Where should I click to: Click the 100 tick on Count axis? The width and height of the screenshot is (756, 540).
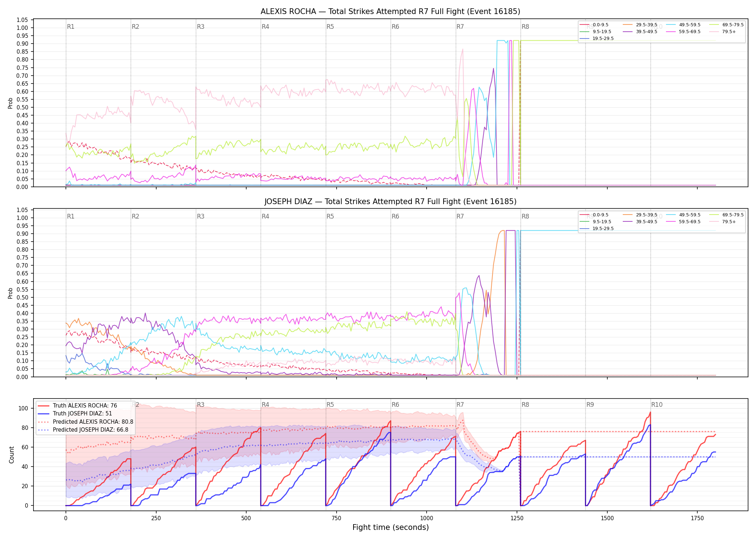[x=23, y=408]
